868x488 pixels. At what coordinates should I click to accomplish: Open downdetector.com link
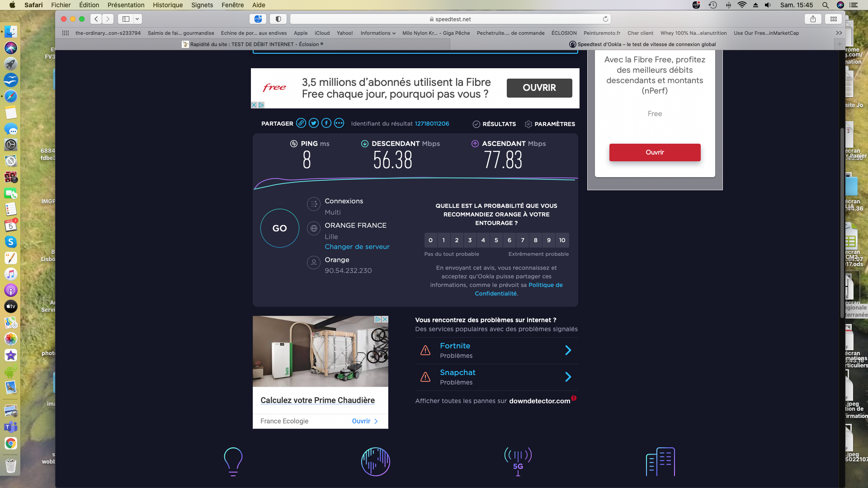click(539, 401)
